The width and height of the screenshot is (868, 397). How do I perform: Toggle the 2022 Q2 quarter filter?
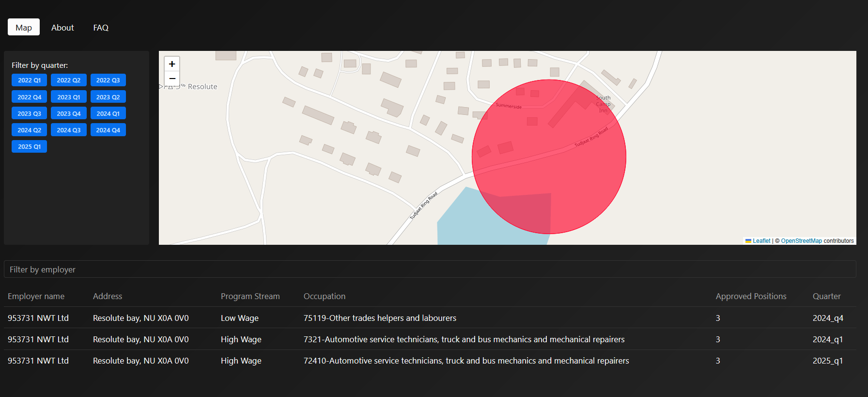pyautogui.click(x=69, y=80)
